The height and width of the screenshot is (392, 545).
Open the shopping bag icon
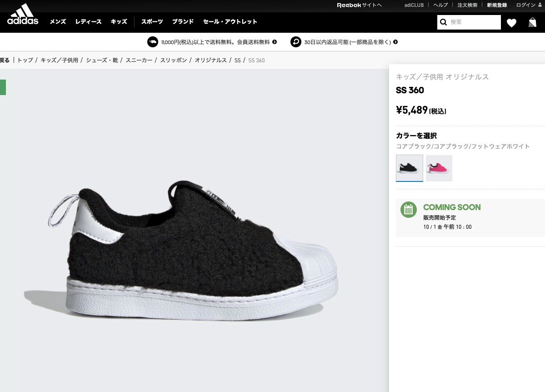tap(532, 22)
